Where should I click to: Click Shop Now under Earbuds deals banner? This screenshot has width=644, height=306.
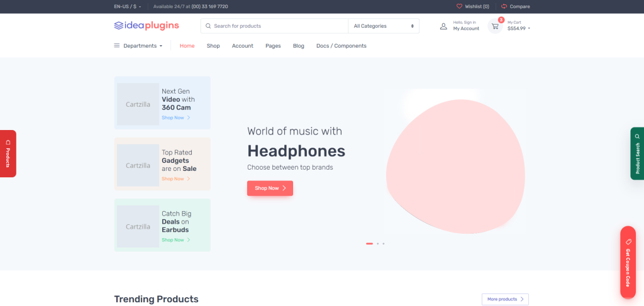(176, 240)
